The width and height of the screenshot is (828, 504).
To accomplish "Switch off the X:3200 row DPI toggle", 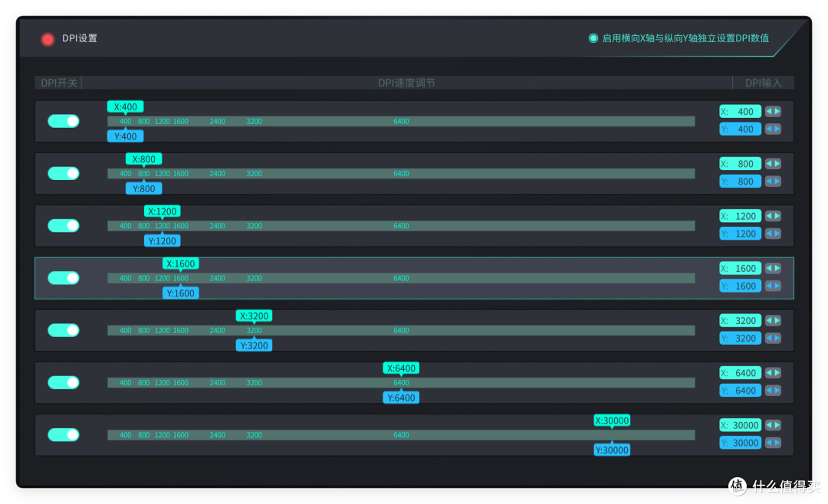I will click(64, 330).
